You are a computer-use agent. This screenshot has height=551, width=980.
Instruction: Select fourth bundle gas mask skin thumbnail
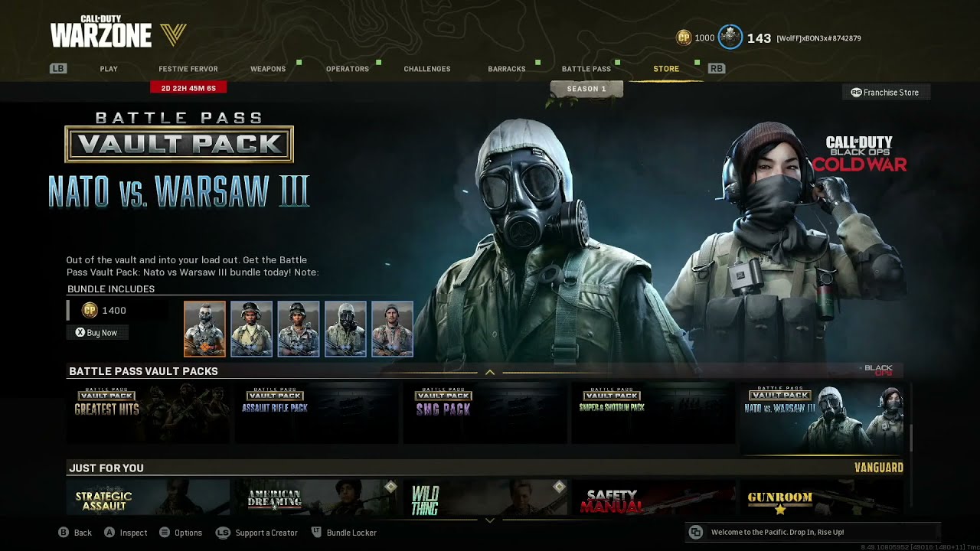(x=345, y=329)
